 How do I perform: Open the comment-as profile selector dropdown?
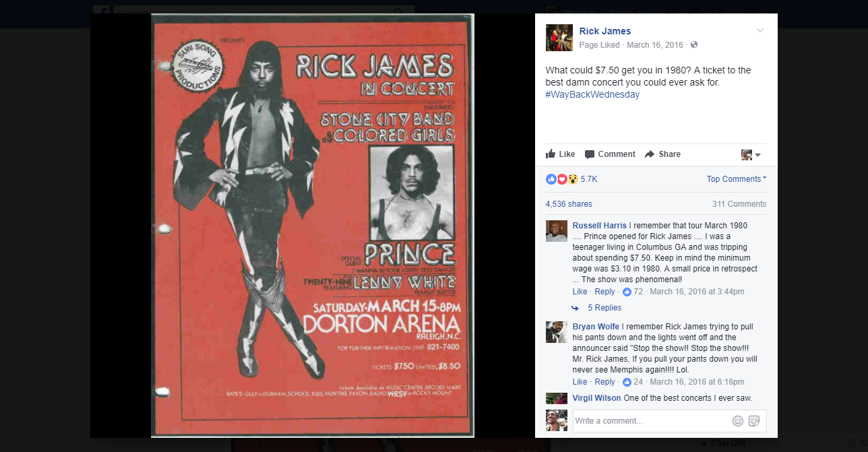(751, 155)
